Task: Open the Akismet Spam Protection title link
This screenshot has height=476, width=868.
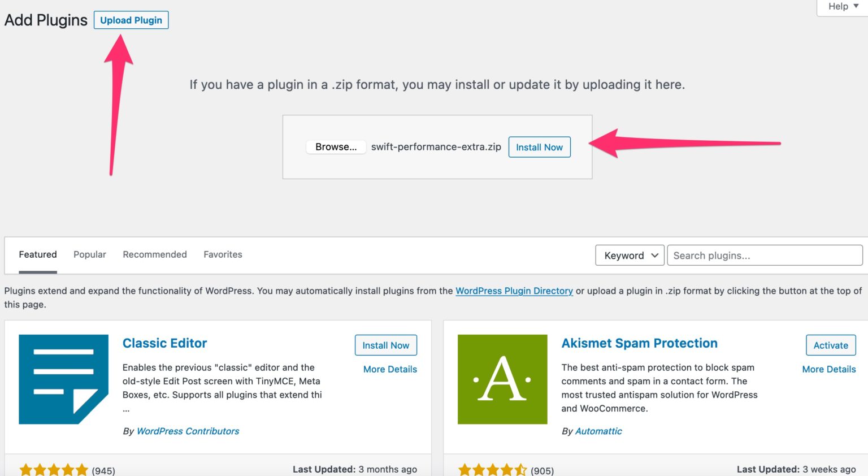Action: [639, 343]
